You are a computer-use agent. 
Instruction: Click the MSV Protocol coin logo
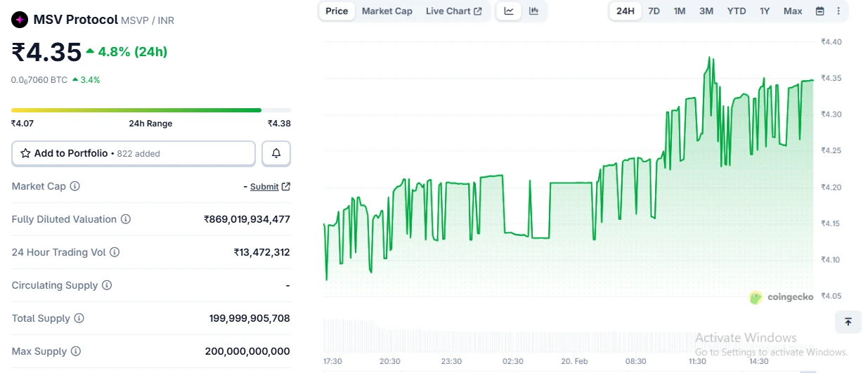[20, 20]
